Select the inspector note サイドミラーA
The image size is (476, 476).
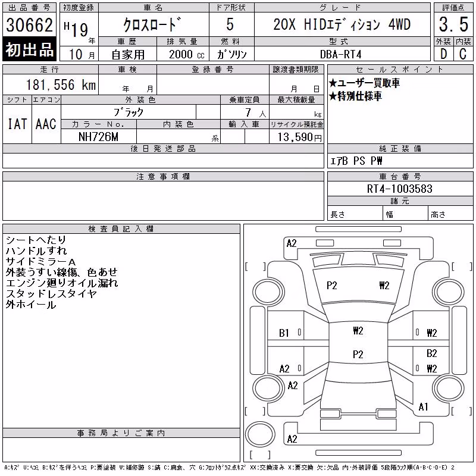coord(40,261)
